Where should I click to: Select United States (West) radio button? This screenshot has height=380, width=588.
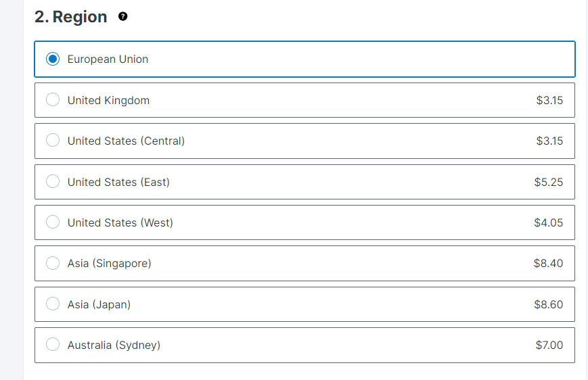(53, 222)
